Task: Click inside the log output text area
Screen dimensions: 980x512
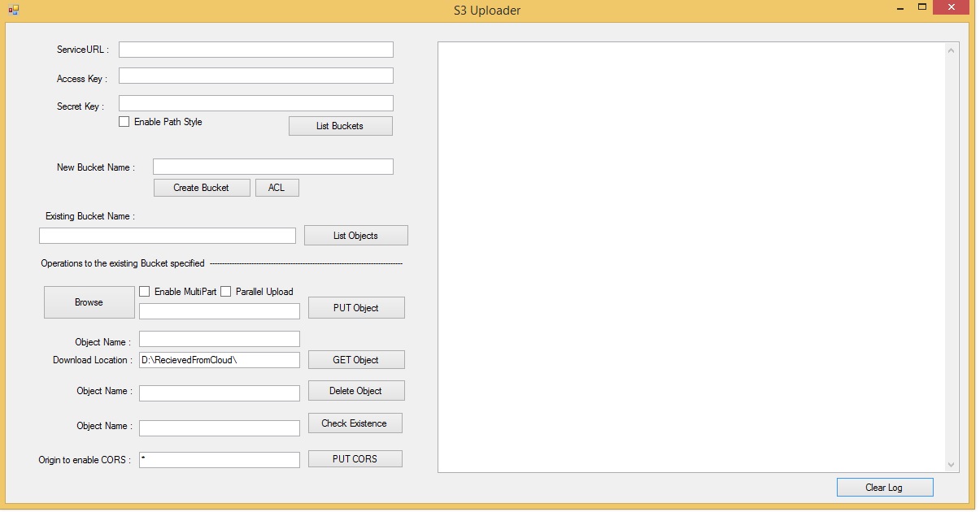Action: tap(691, 257)
